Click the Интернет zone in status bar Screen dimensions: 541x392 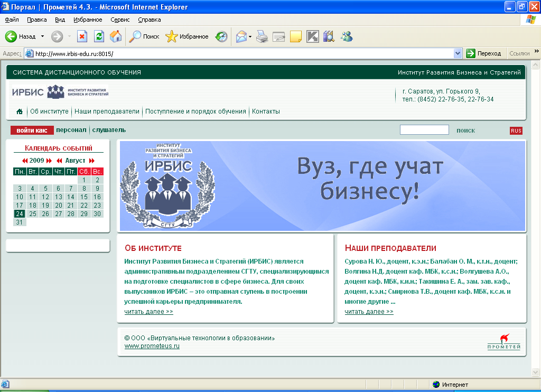[x=451, y=385]
